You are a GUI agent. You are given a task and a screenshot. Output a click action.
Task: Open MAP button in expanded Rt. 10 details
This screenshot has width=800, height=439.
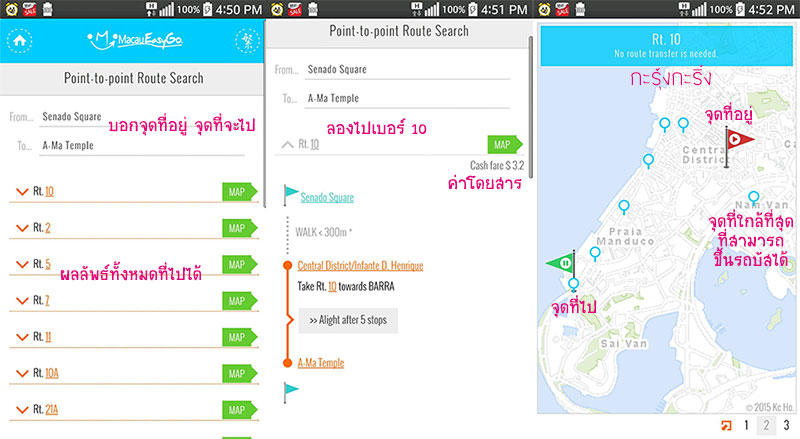(x=505, y=144)
